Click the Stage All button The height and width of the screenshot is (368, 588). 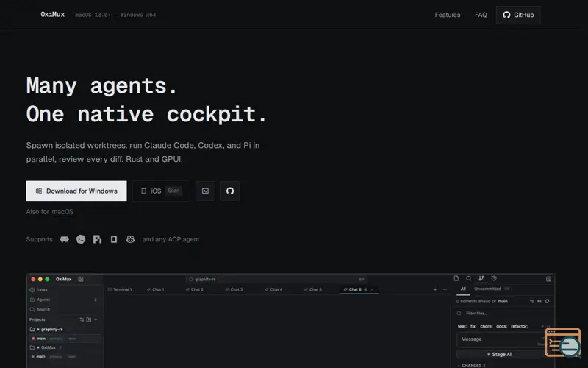point(499,355)
